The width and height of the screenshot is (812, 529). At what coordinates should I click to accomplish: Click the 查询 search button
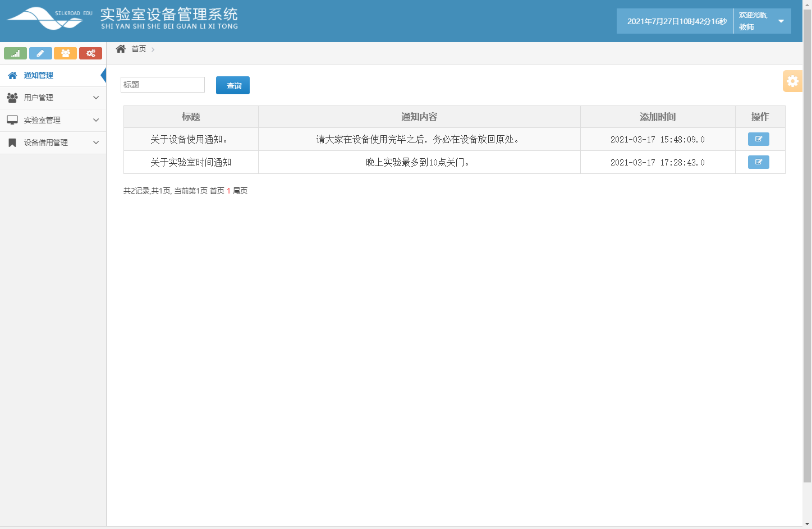tap(232, 85)
